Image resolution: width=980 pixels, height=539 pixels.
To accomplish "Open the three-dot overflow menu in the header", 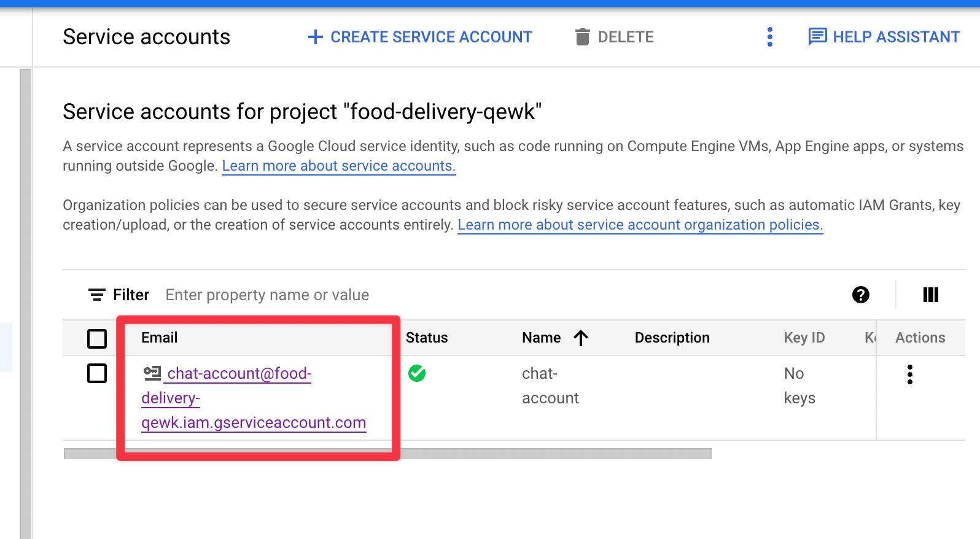I will coord(770,37).
